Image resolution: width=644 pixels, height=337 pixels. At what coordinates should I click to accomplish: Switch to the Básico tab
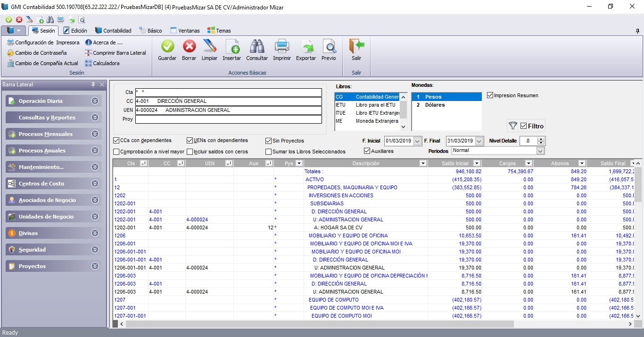coord(151,31)
